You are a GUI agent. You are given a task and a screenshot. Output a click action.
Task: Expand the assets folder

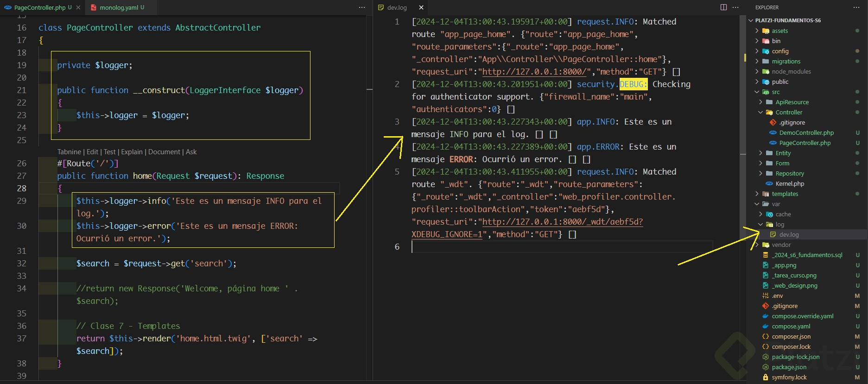coord(757,31)
